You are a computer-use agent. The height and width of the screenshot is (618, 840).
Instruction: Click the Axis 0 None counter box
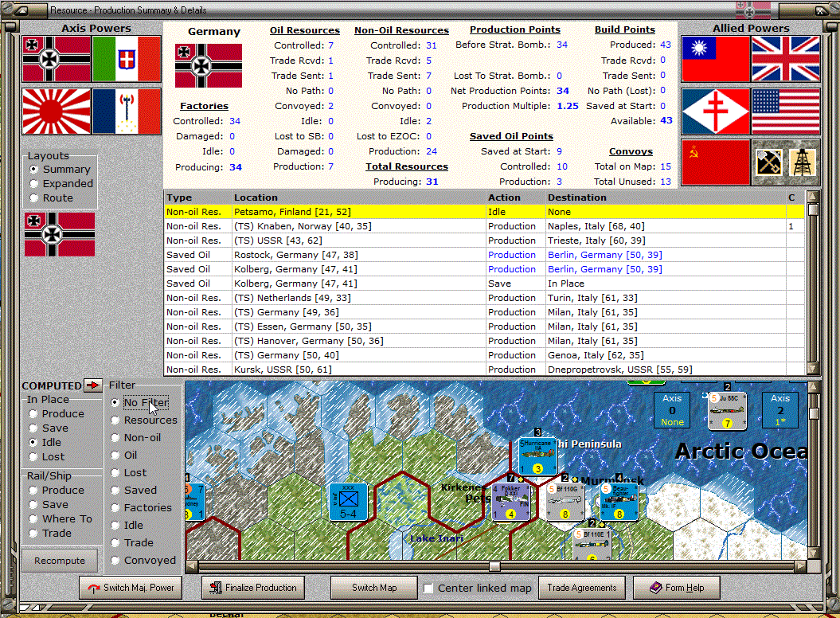[x=672, y=410]
